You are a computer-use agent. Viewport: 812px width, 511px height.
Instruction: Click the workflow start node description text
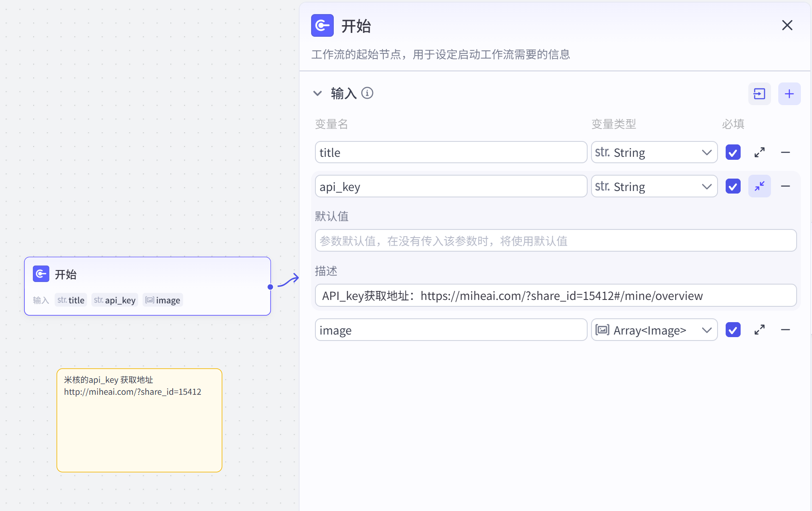(x=441, y=54)
